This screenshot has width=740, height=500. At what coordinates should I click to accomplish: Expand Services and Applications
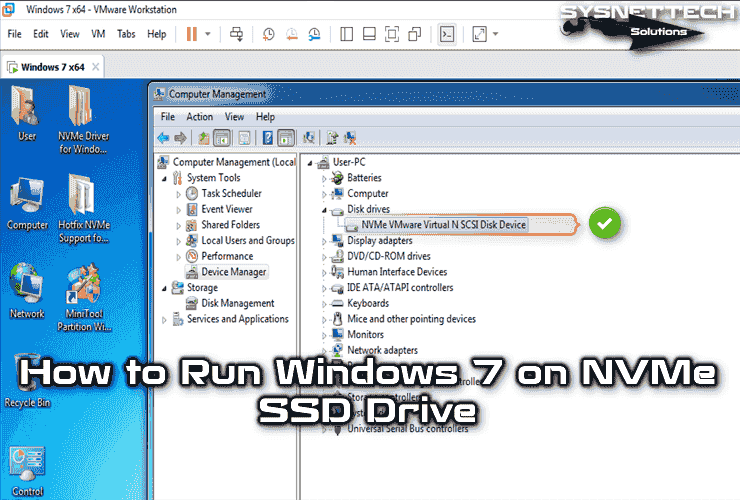tap(164, 320)
